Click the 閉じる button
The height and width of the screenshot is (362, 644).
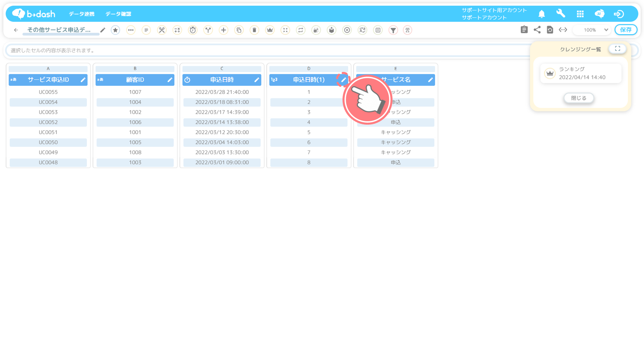point(579,98)
